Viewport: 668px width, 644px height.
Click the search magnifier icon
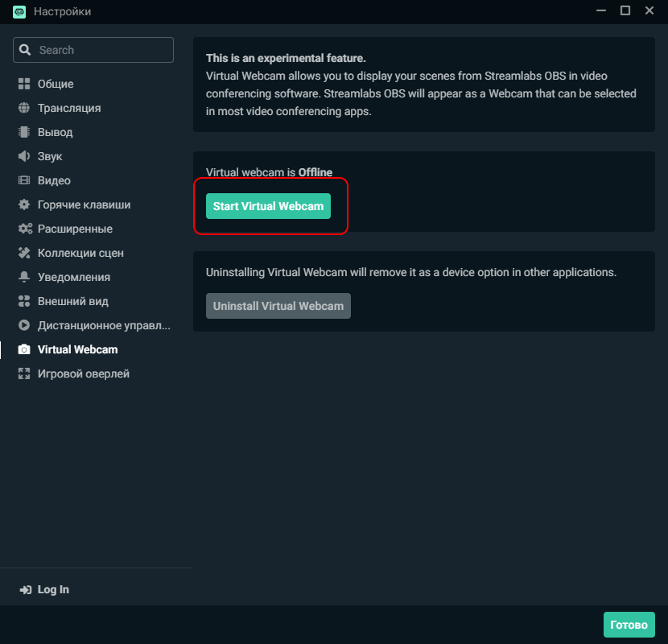click(25, 50)
